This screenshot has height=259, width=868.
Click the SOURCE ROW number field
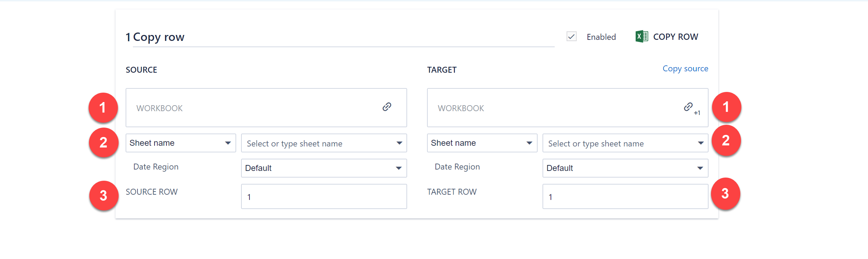[x=324, y=197]
